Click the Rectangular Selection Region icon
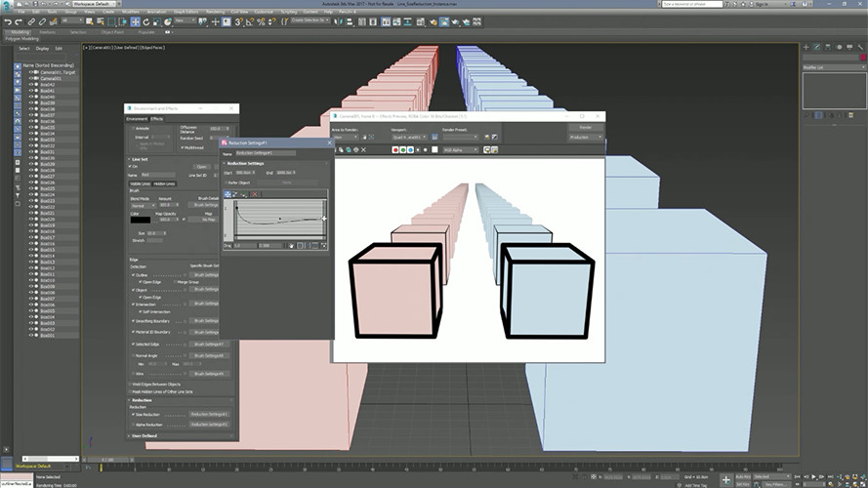This screenshot has width=868, height=488. pyautogui.click(x=111, y=22)
